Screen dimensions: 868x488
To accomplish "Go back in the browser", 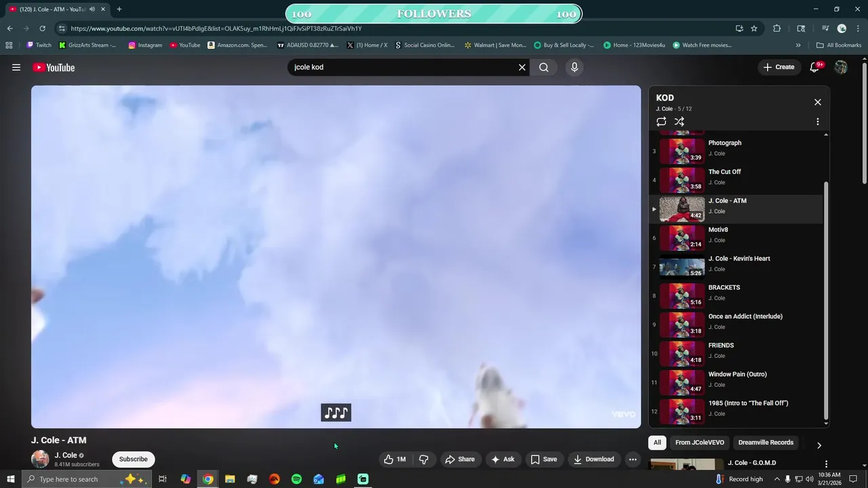I will pyautogui.click(x=9, y=28).
